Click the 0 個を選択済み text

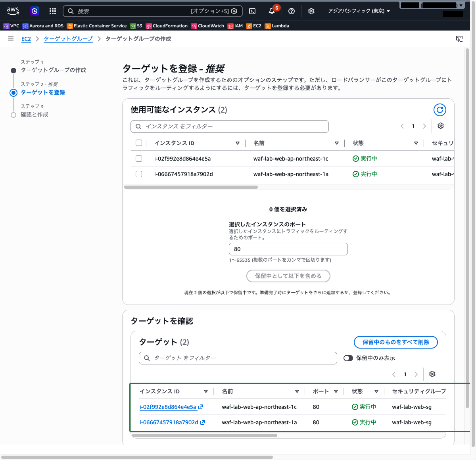click(288, 209)
